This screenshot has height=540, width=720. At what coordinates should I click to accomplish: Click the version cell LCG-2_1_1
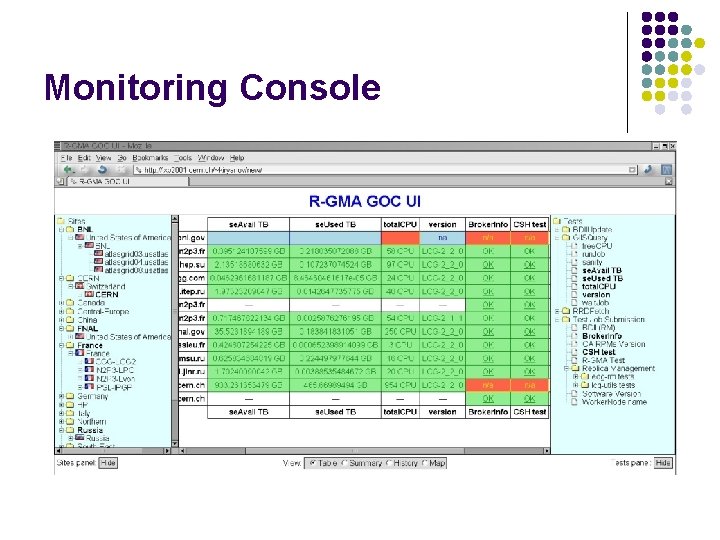point(442,318)
